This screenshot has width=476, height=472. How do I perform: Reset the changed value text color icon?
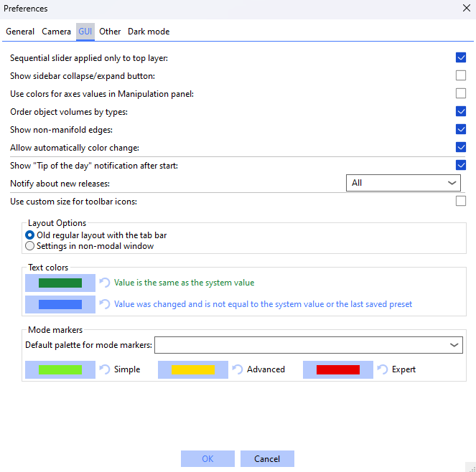click(x=105, y=304)
